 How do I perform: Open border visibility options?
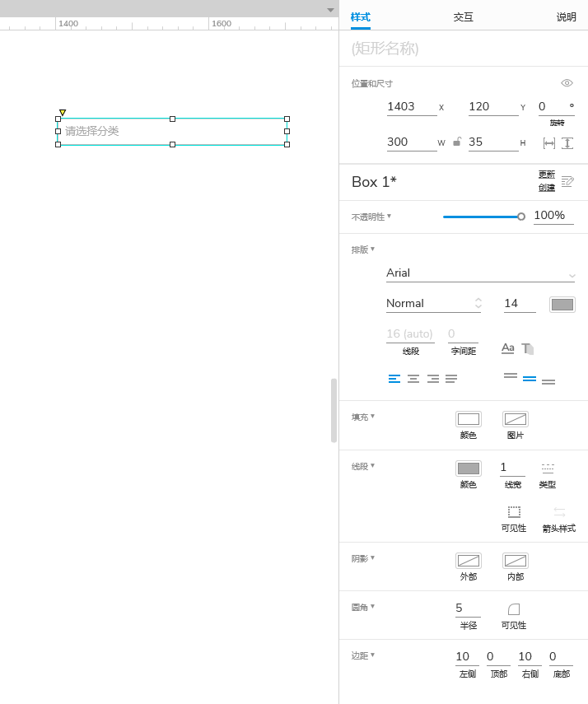pos(514,512)
